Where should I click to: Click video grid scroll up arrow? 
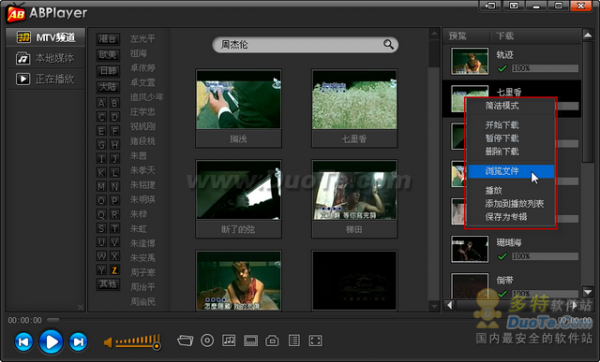434,34
